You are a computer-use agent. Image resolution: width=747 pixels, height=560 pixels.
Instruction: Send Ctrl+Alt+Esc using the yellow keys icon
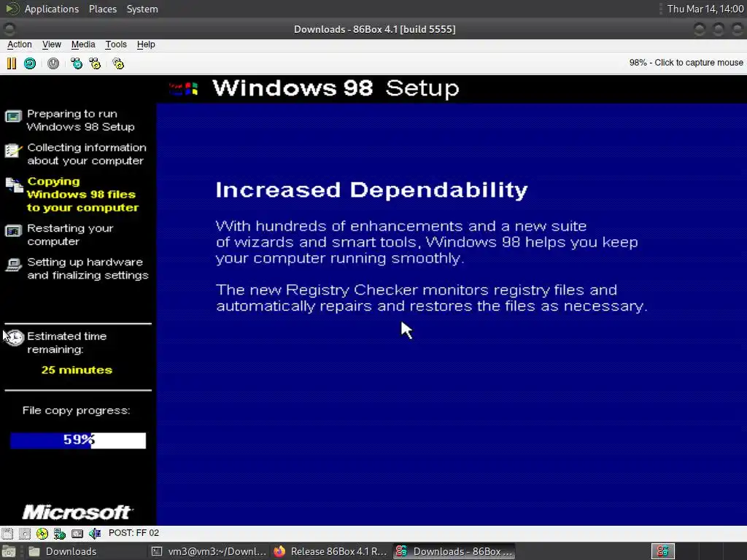tap(95, 63)
